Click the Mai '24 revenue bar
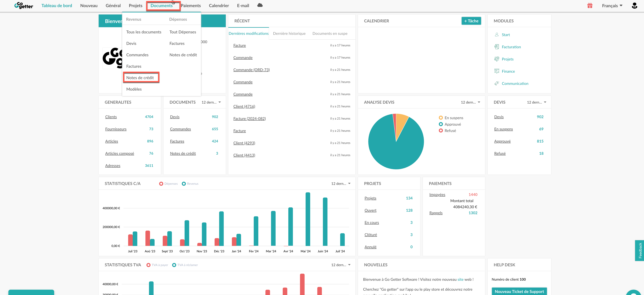 click(308, 219)
